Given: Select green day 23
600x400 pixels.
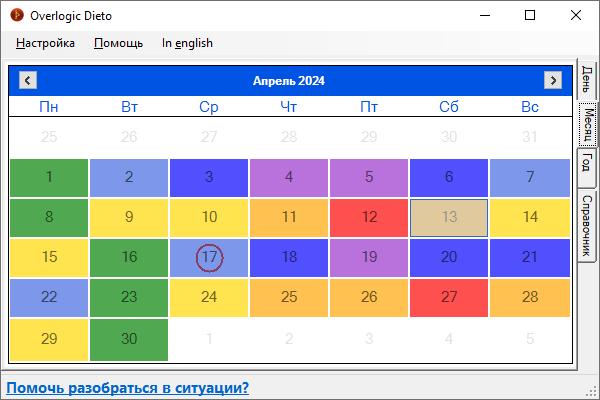Looking at the screenshot, I should pos(129,298).
